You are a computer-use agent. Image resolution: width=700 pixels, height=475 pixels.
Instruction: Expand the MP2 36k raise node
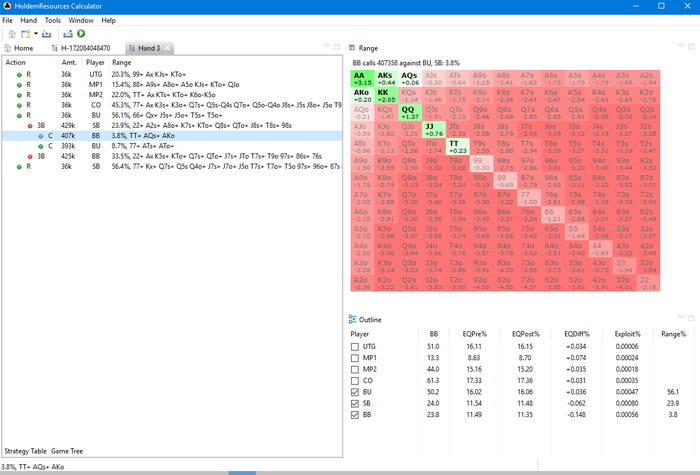point(9,95)
